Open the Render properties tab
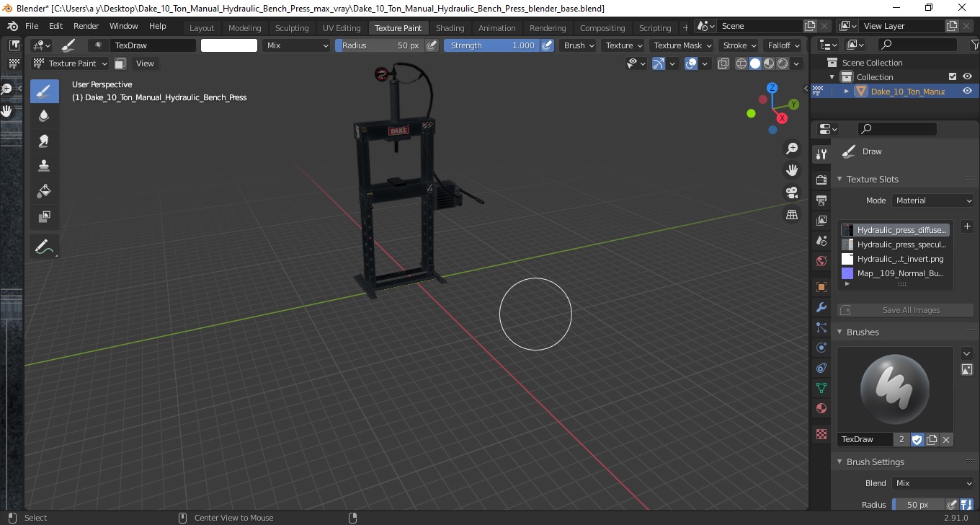This screenshot has height=525, width=980. pos(821,180)
